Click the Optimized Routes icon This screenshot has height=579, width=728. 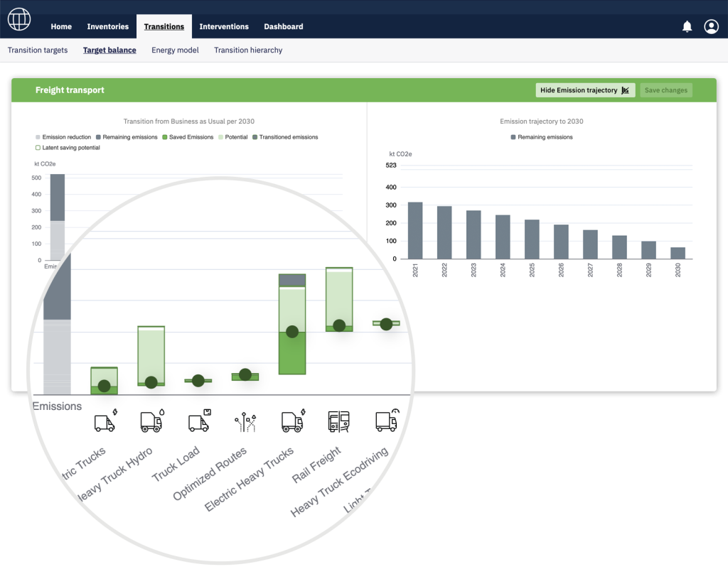(245, 422)
